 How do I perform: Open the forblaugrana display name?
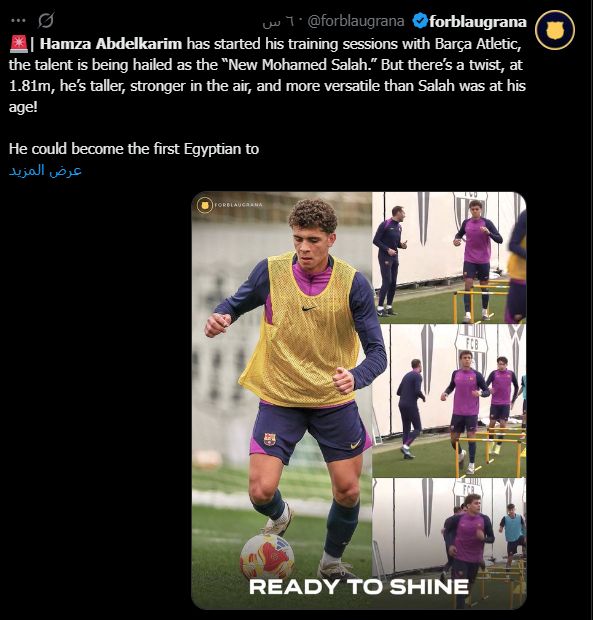tap(478, 21)
